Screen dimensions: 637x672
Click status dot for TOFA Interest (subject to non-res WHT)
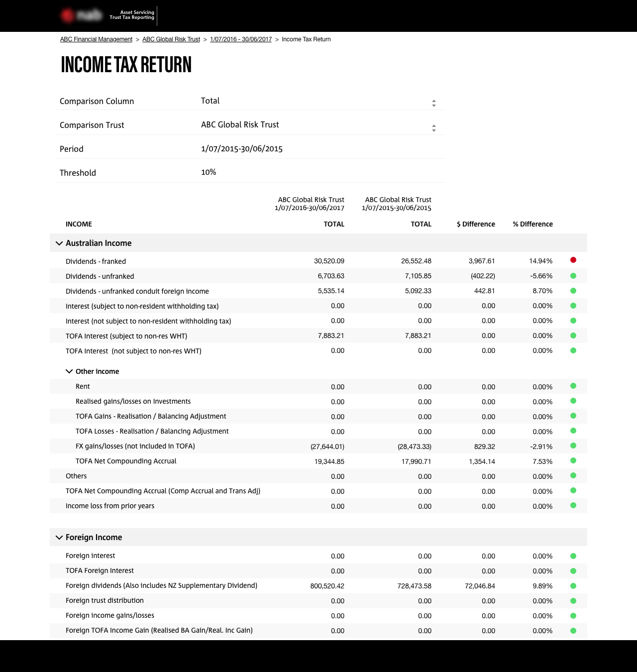click(573, 336)
